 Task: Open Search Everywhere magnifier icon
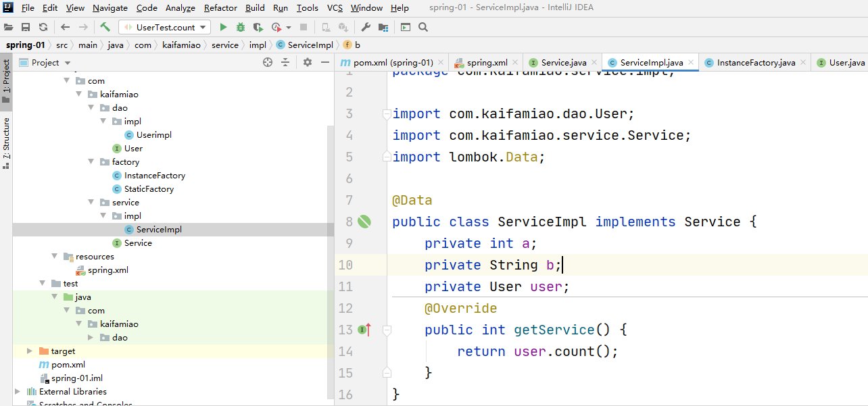tap(423, 28)
